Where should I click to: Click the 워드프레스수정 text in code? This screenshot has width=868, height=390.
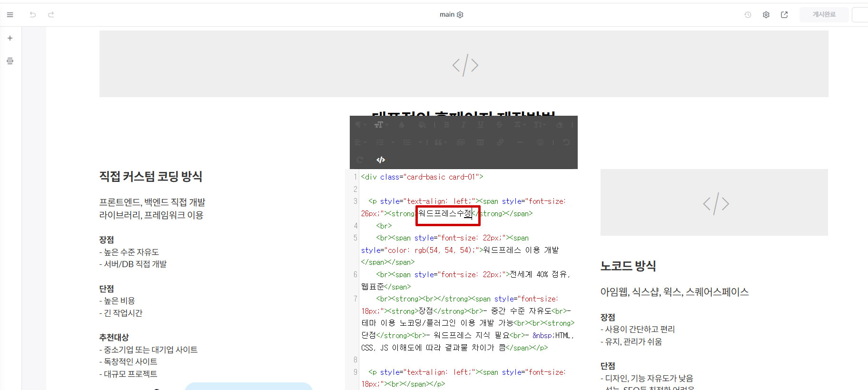coord(445,213)
